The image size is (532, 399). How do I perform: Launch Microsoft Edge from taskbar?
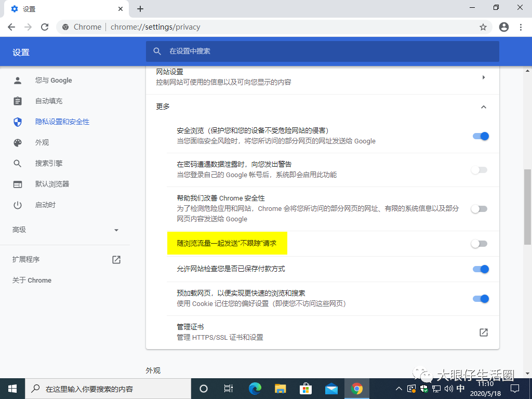tap(255, 389)
